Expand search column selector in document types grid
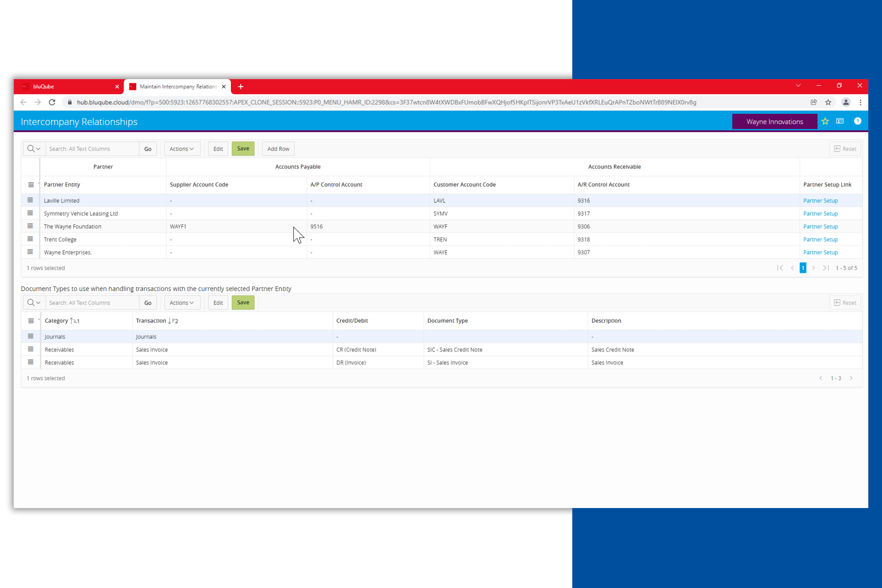The width and height of the screenshot is (882, 588). (x=34, y=302)
